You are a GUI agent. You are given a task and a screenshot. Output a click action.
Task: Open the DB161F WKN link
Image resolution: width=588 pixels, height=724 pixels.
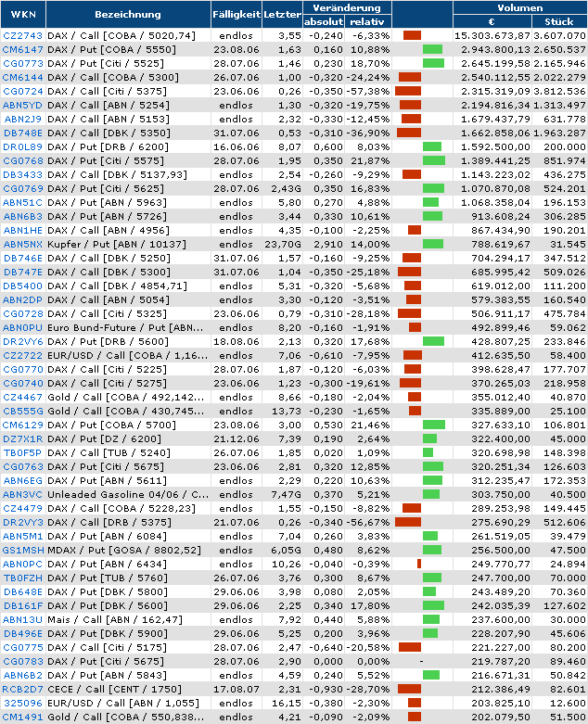click(23, 605)
